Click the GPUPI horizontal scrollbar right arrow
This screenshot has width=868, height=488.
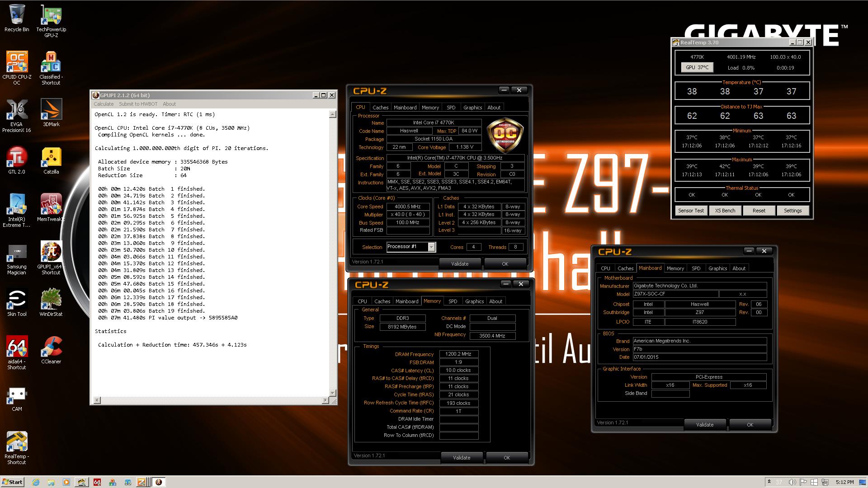(325, 400)
